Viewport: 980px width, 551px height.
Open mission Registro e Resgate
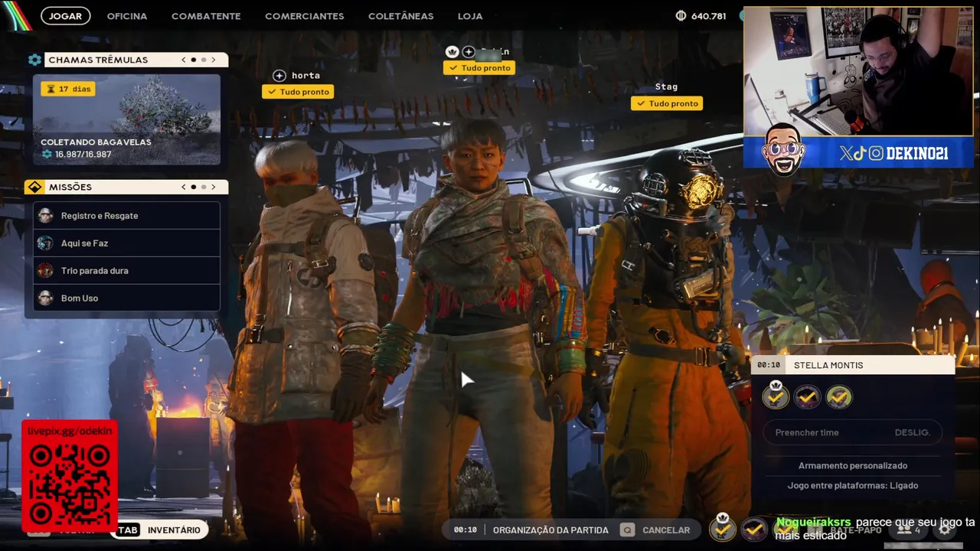[126, 216]
